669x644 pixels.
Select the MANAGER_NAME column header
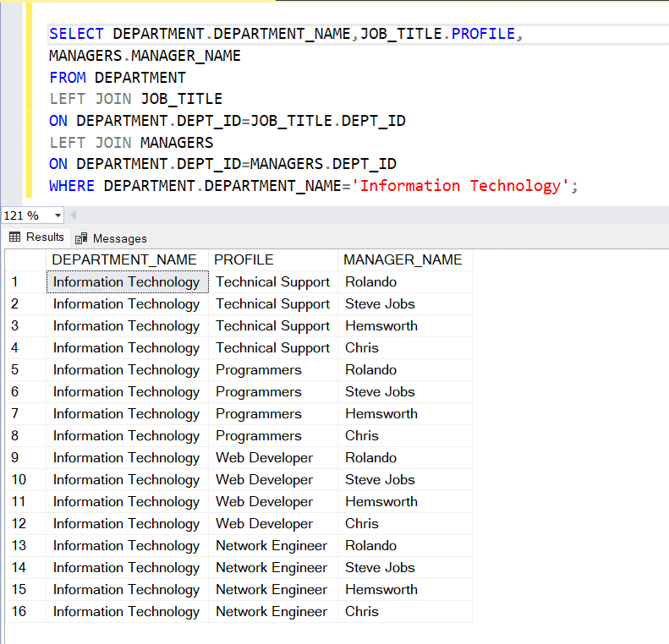(405, 259)
